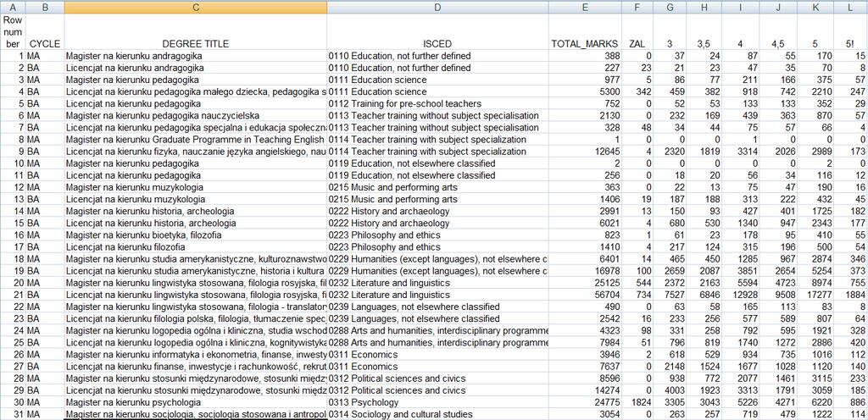Select cell '0314 Sociology and cultural studies'
868x420 pixels.
pyautogui.click(x=438, y=414)
